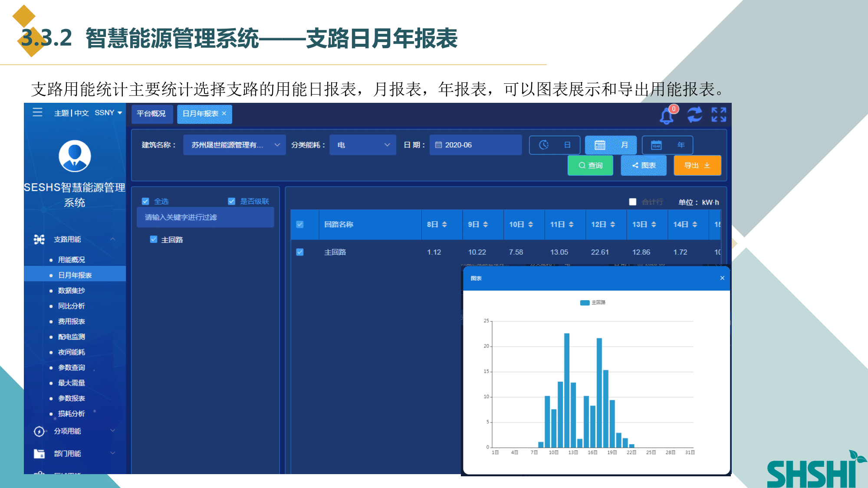Collapse the 支路用能 menu section

pos(112,239)
